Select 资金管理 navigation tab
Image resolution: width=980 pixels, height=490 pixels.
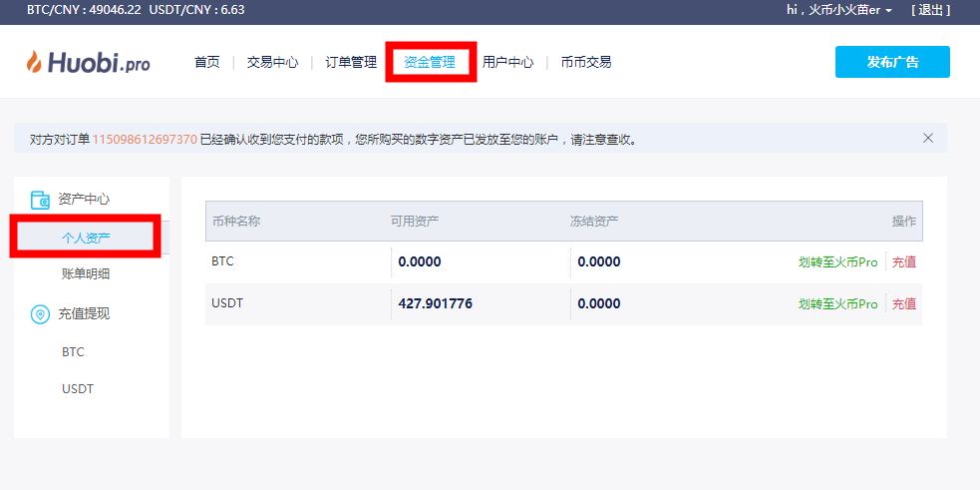point(430,62)
